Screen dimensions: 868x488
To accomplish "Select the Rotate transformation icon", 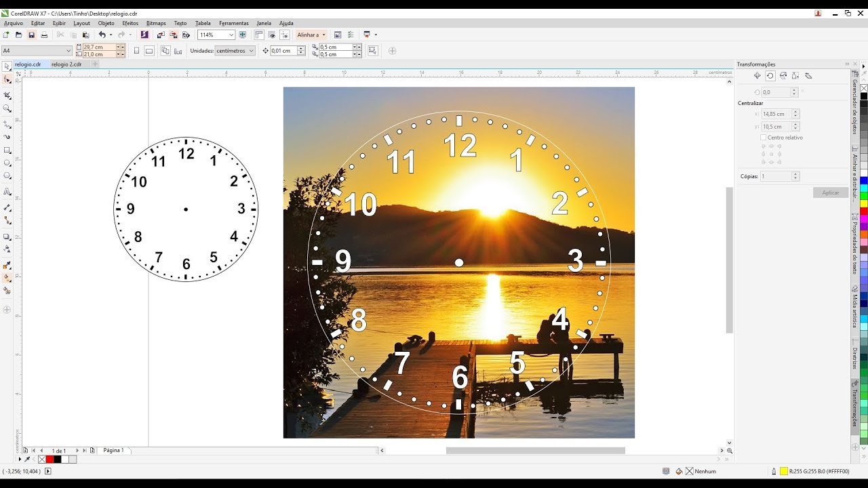I will [770, 76].
